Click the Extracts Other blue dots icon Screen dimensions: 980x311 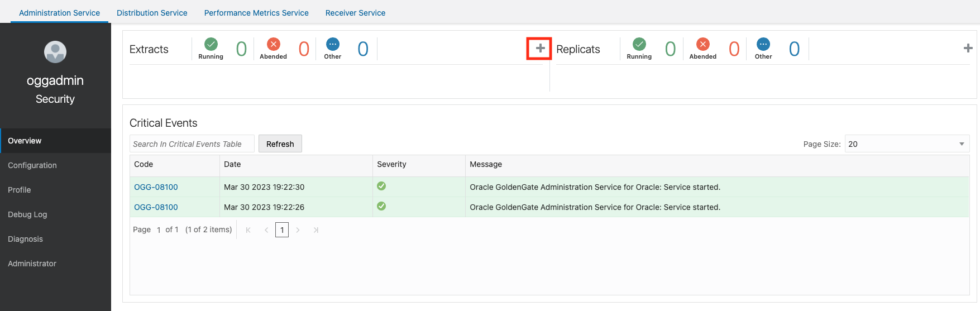[333, 44]
